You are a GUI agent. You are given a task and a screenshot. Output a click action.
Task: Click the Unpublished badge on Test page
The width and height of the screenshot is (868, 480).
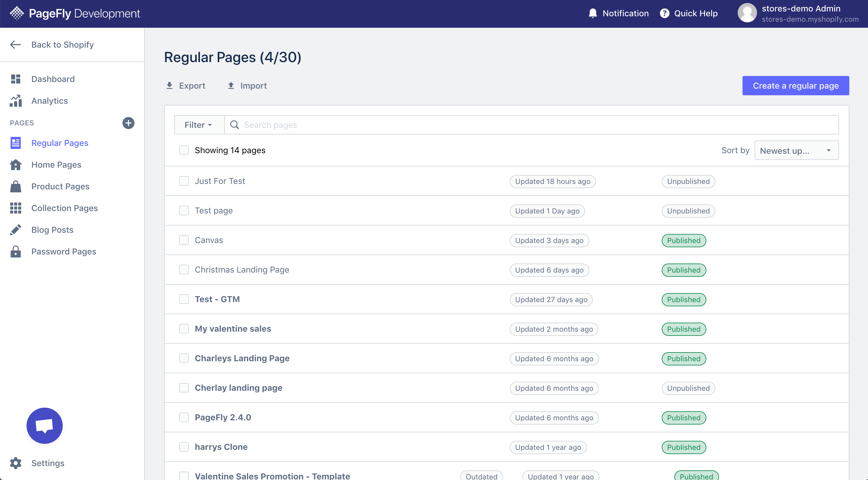pyautogui.click(x=688, y=211)
